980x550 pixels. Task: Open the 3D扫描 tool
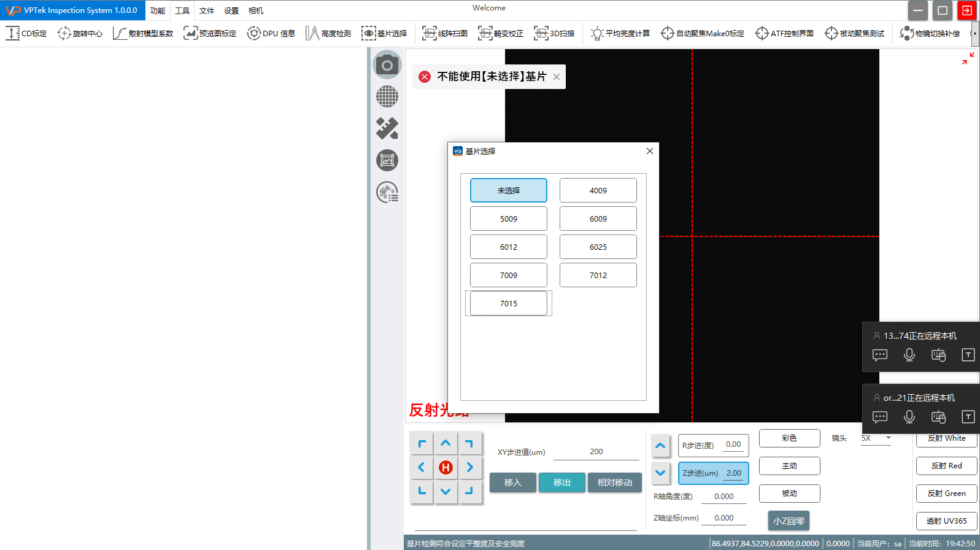[554, 33]
